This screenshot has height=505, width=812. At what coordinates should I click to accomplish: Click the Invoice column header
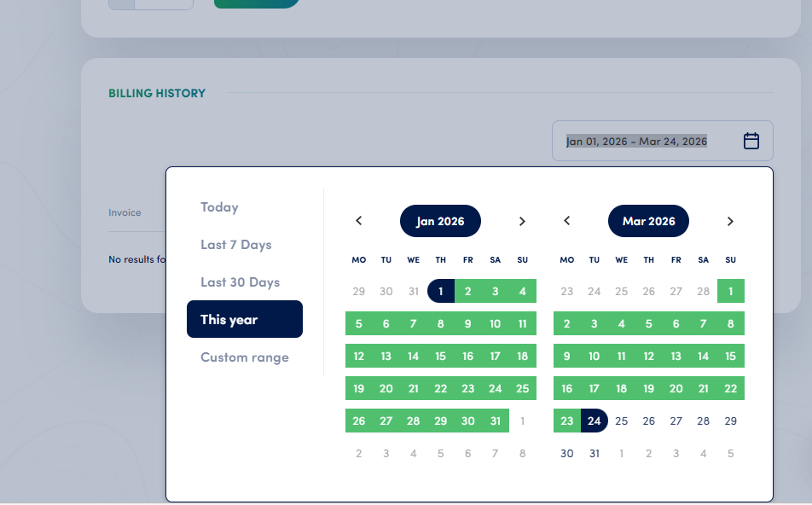click(x=125, y=212)
